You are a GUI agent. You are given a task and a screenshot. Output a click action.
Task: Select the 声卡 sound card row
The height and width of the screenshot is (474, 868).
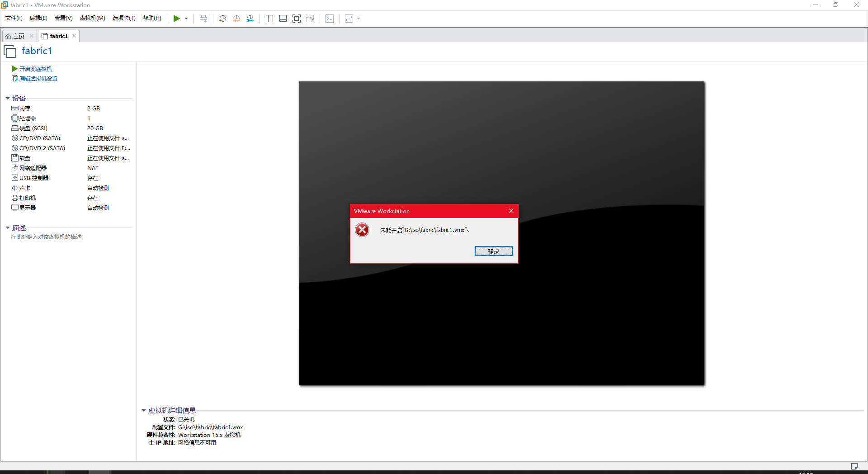click(71, 188)
